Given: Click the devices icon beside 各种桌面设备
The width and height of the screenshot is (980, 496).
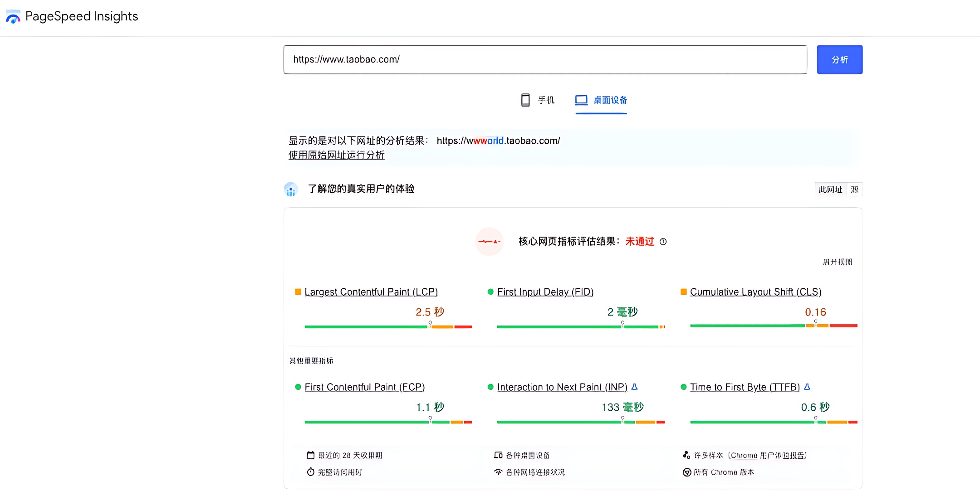Looking at the screenshot, I should click(x=498, y=455).
